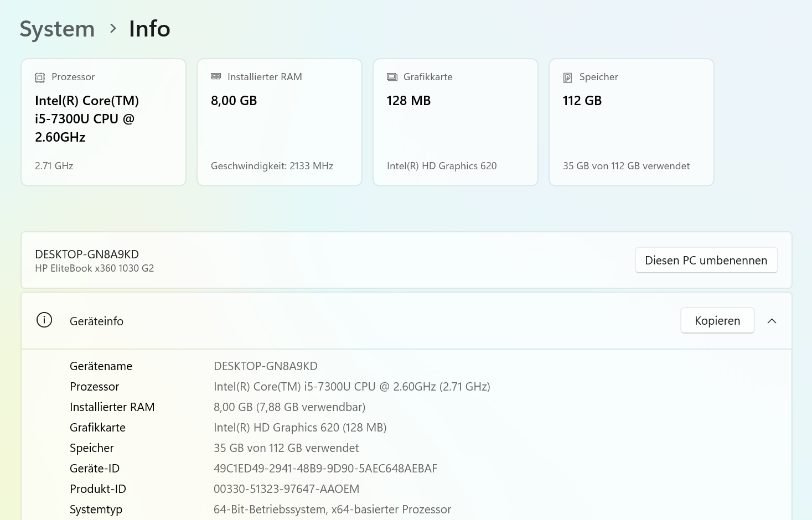Click the bold 8,00 GB value

(x=234, y=101)
